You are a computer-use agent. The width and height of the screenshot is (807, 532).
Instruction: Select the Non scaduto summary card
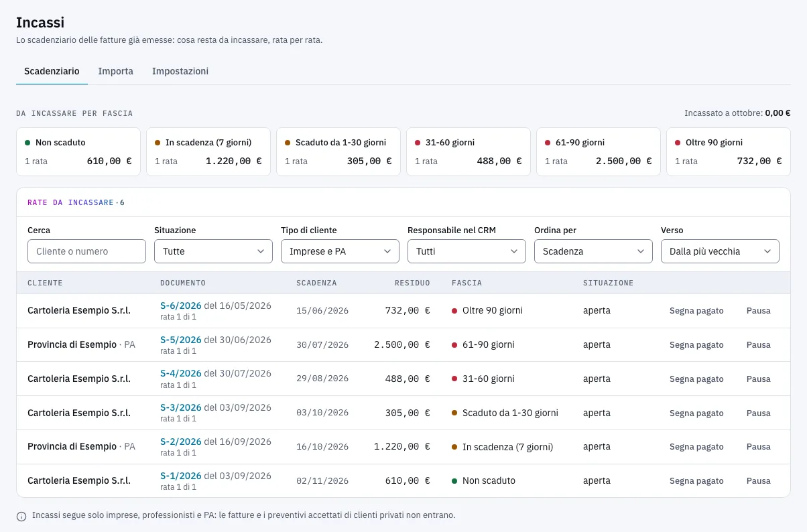click(78, 152)
